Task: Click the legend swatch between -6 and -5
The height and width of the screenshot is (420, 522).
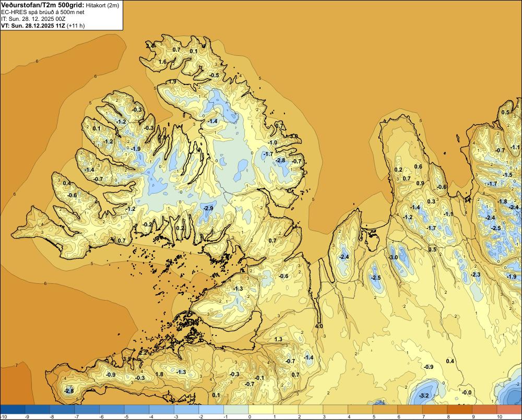Action: 112,409
